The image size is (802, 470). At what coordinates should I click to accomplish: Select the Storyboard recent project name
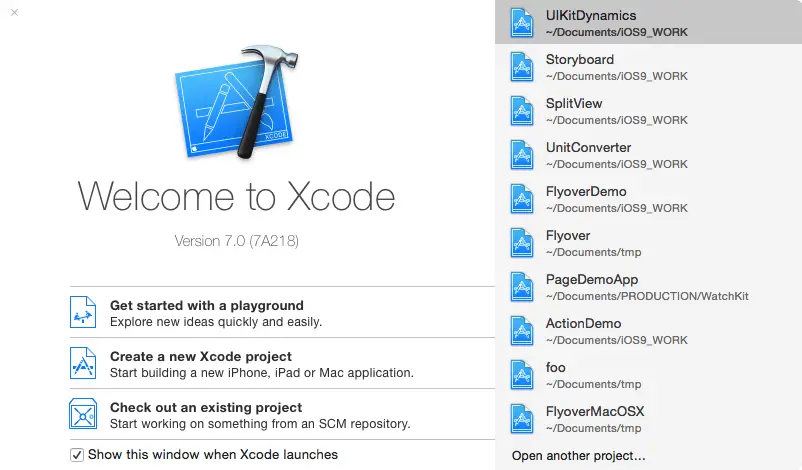580,59
